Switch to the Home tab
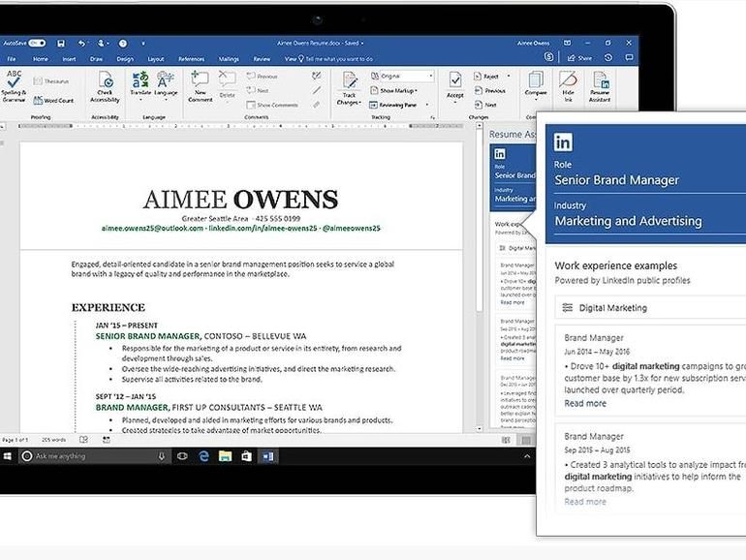This screenshot has width=746, height=560. coord(41,59)
